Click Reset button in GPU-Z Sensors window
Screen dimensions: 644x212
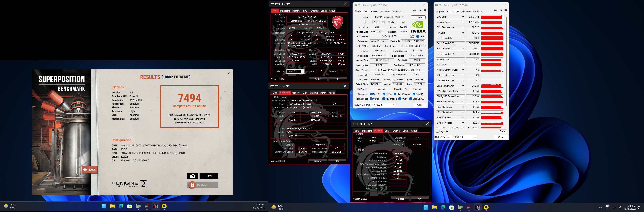[503, 131]
